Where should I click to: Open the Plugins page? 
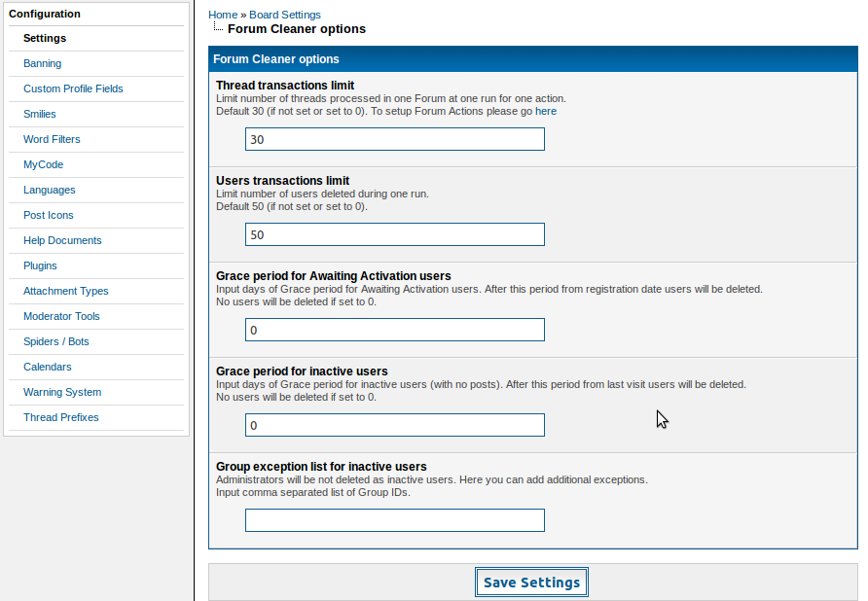[40, 265]
